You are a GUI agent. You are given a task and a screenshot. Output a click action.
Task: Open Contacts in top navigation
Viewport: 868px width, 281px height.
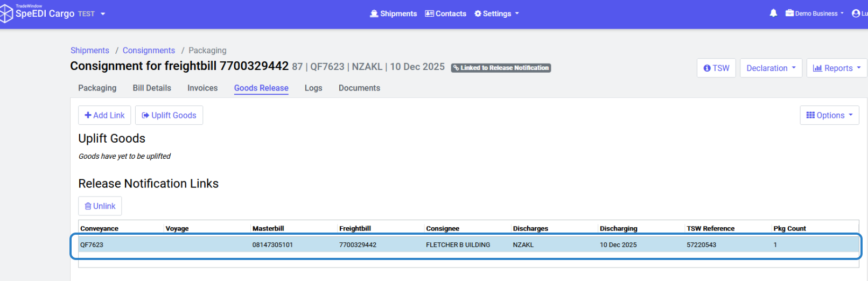[446, 13]
